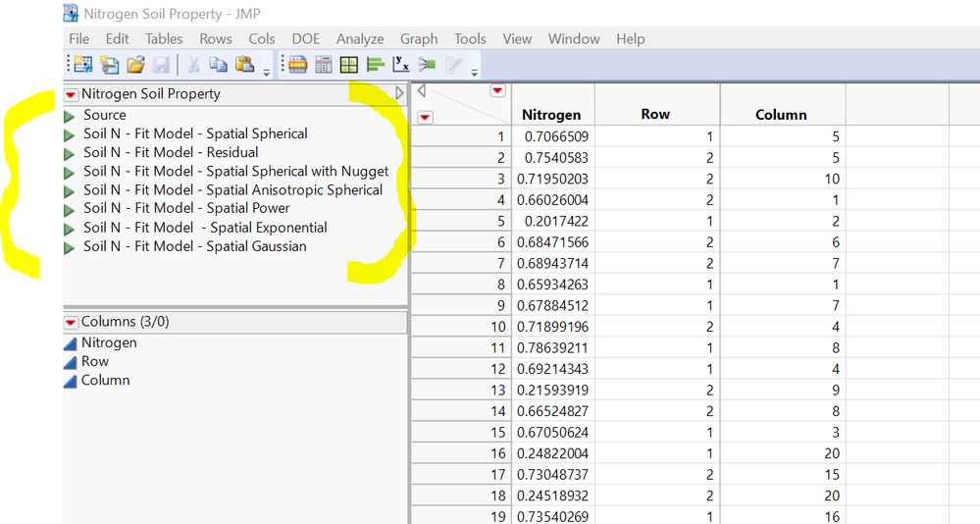Open the first toolbar overflow arrow

[266, 73]
